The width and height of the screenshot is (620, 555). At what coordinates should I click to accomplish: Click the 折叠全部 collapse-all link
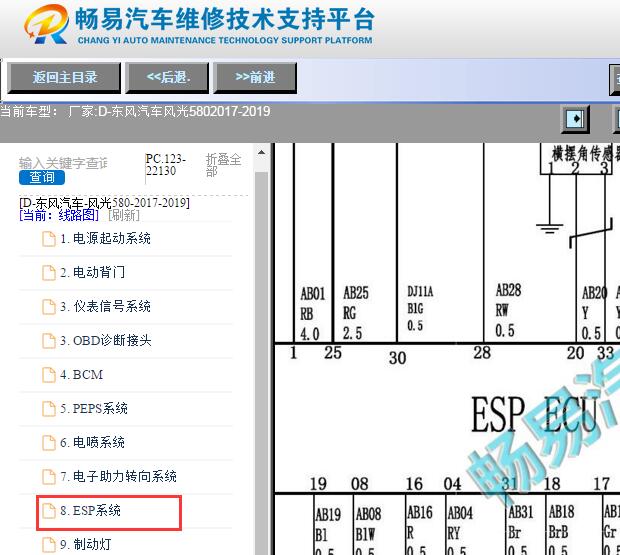click(223, 165)
